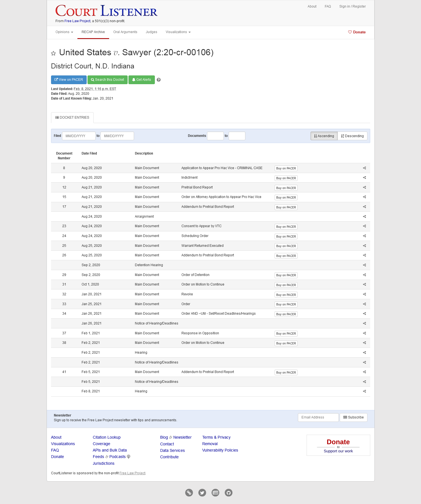Click the Documents ending number field
The width and height of the screenshot is (421, 504).
point(237,136)
